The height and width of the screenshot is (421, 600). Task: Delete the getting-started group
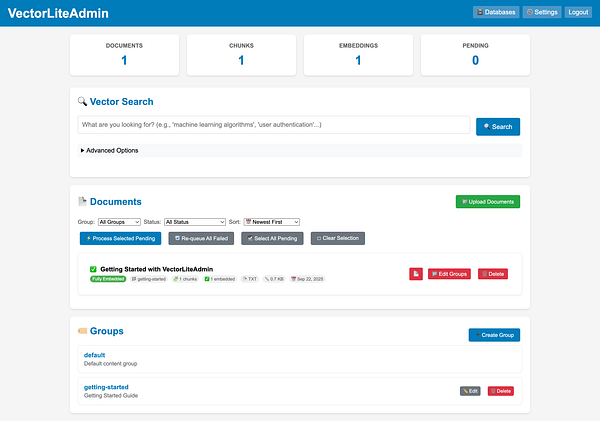pyautogui.click(x=501, y=391)
